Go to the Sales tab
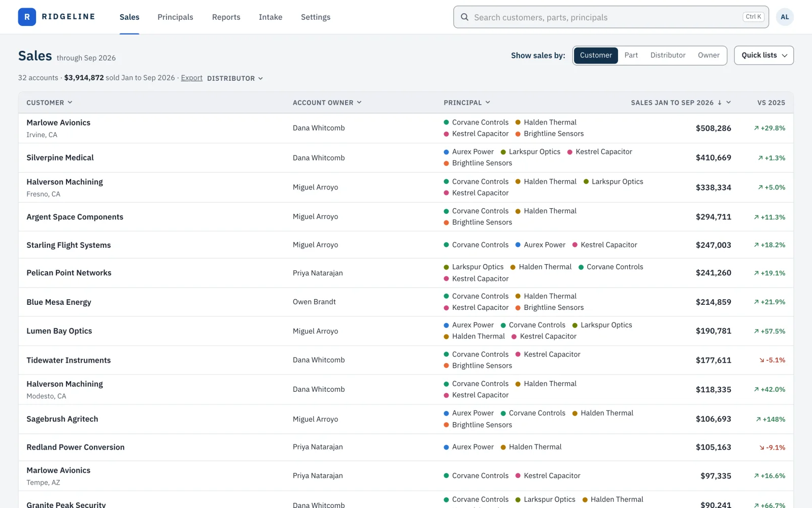Image resolution: width=812 pixels, height=508 pixels. (x=129, y=17)
